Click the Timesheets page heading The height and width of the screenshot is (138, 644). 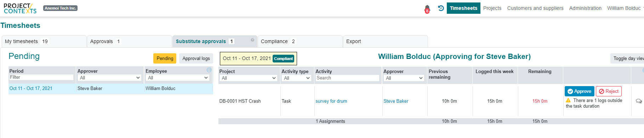point(20,25)
